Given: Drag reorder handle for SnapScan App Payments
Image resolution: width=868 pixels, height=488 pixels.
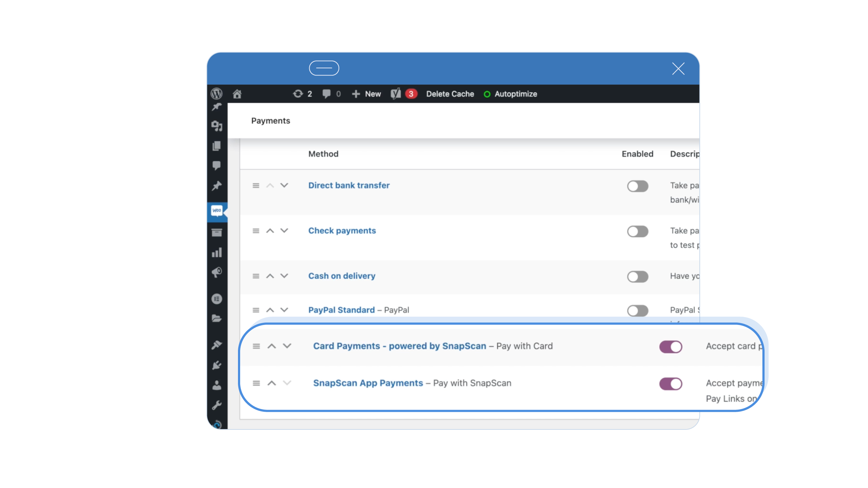Looking at the screenshot, I should click(256, 383).
